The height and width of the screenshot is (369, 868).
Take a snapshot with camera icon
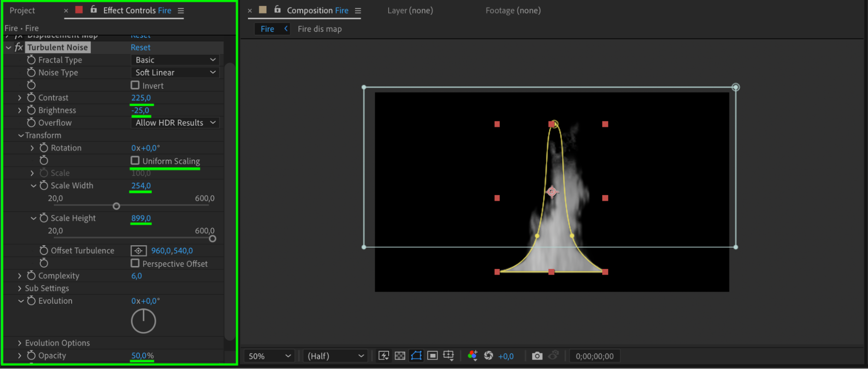pyautogui.click(x=537, y=356)
